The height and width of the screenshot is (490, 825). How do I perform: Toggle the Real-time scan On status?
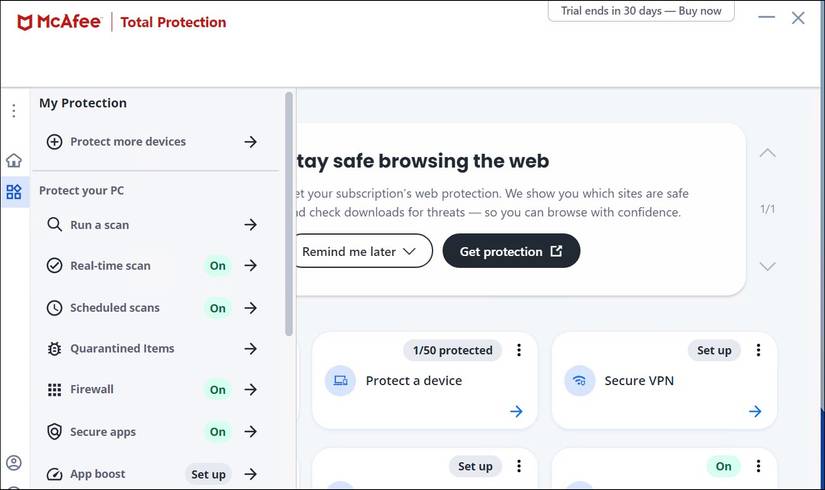(x=217, y=266)
